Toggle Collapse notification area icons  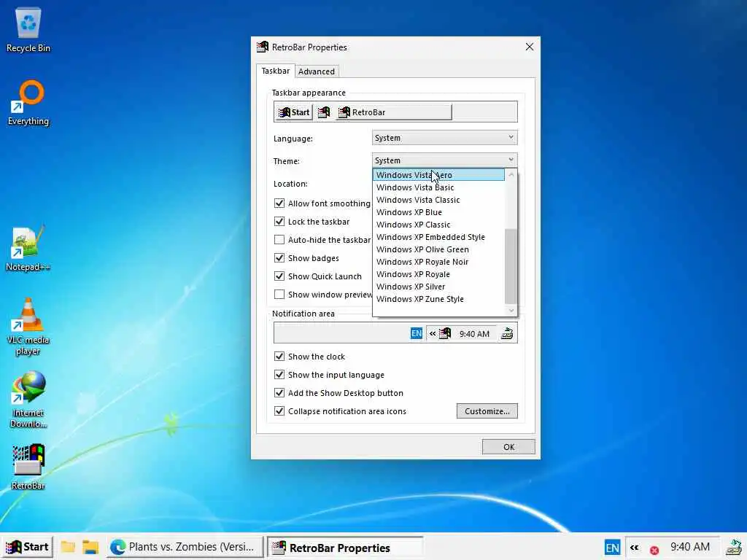pyautogui.click(x=279, y=411)
